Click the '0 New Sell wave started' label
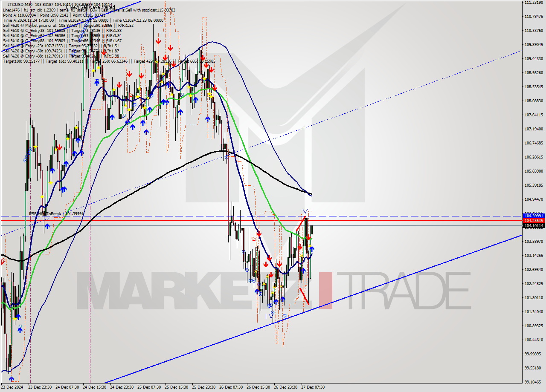The height and width of the screenshot is (392, 546). 90,7
